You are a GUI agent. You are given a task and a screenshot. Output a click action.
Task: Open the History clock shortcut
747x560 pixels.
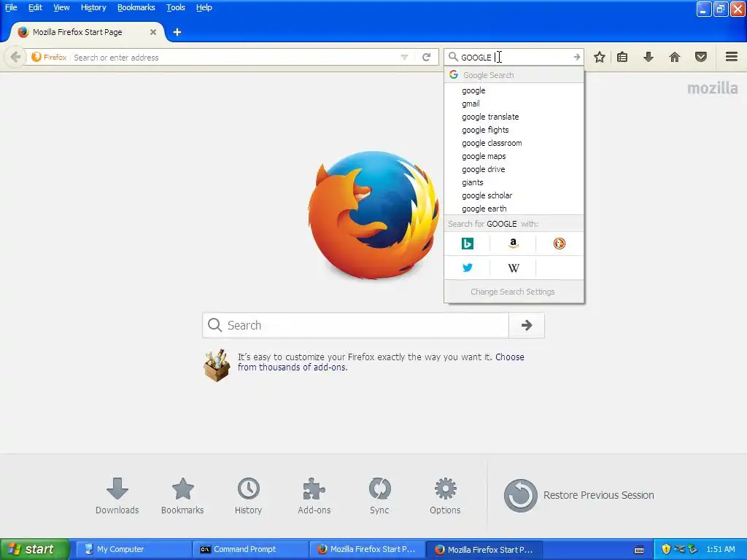248,496
